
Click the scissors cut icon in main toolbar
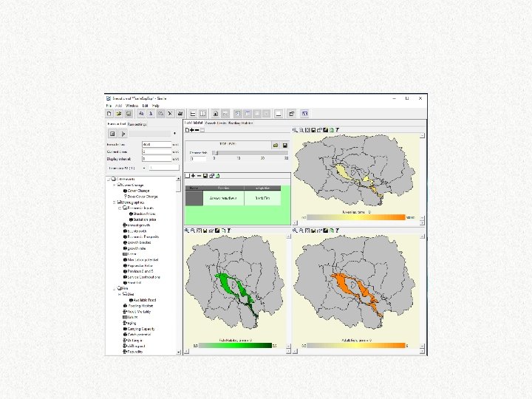[171, 114]
